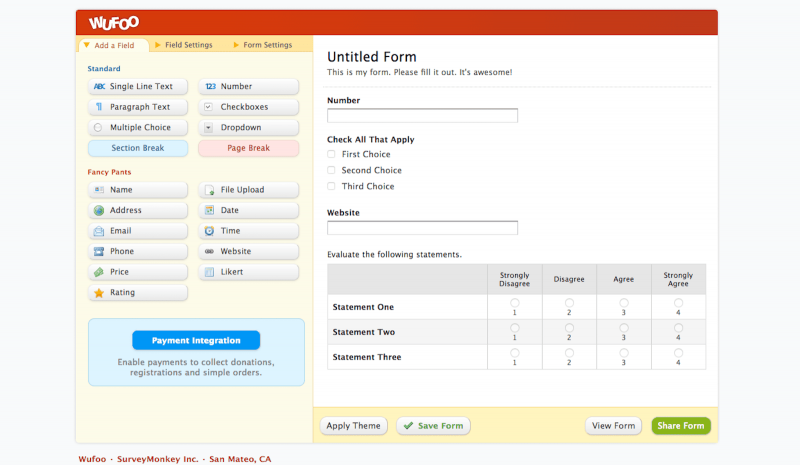The height and width of the screenshot is (465, 800).
Task: Click the Email envelope icon
Action: 99,231
